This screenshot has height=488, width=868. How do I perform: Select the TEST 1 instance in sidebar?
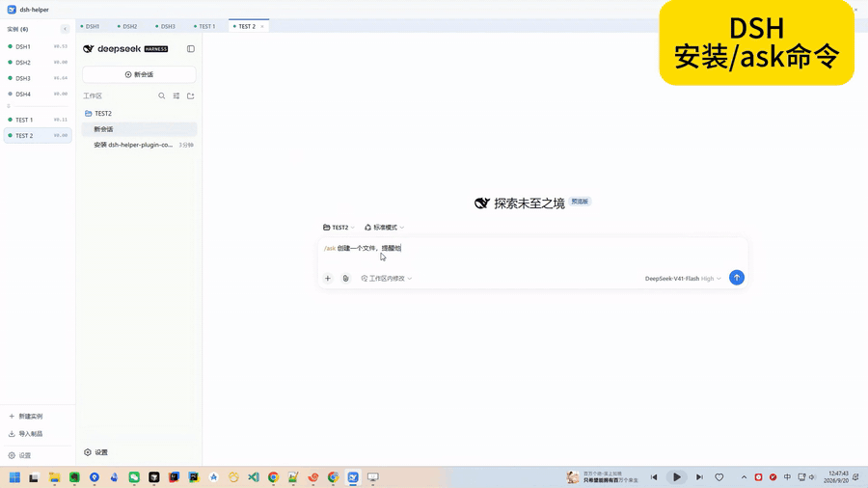tap(38, 120)
